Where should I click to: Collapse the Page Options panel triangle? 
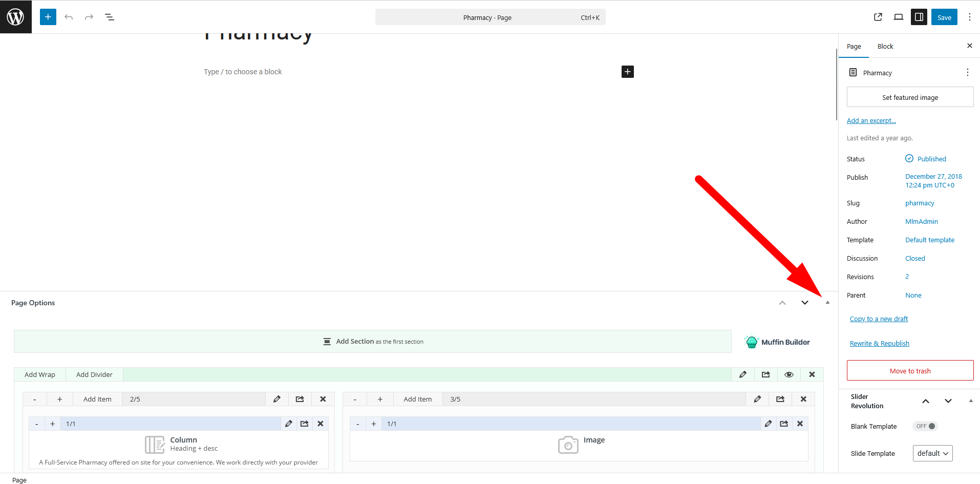(827, 303)
